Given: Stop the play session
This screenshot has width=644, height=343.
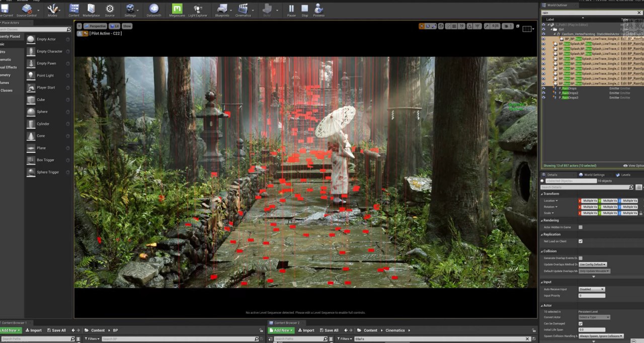Looking at the screenshot, I should [304, 9].
